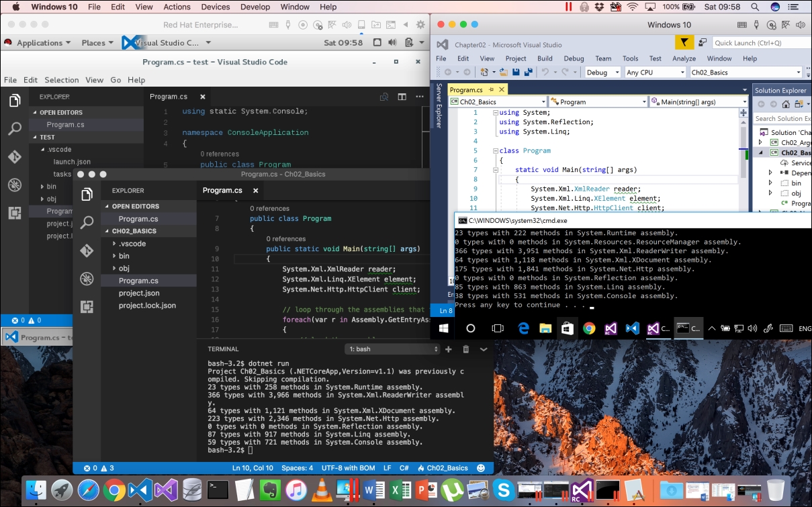Open the Debug configuration dropdown in Visual Studio
Viewport: 812px width, 507px height.
click(x=603, y=73)
